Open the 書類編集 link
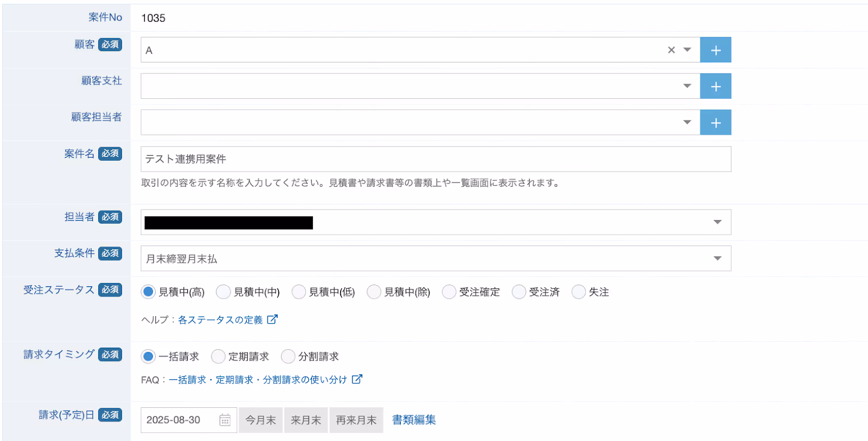The width and height of the screenshot is (868, 441). [x=414, y=420]
